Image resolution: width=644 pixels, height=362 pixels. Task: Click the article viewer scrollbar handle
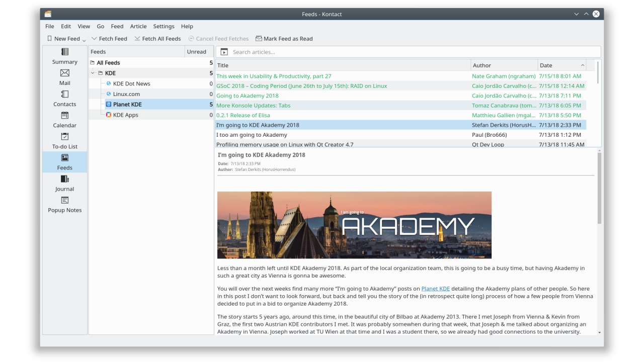pos(599,188)
